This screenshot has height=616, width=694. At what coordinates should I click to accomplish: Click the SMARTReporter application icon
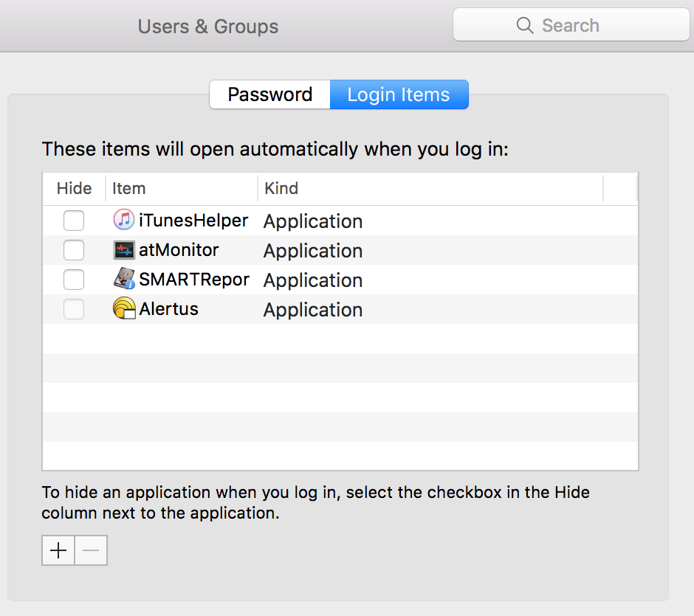[x=121, y=278]
